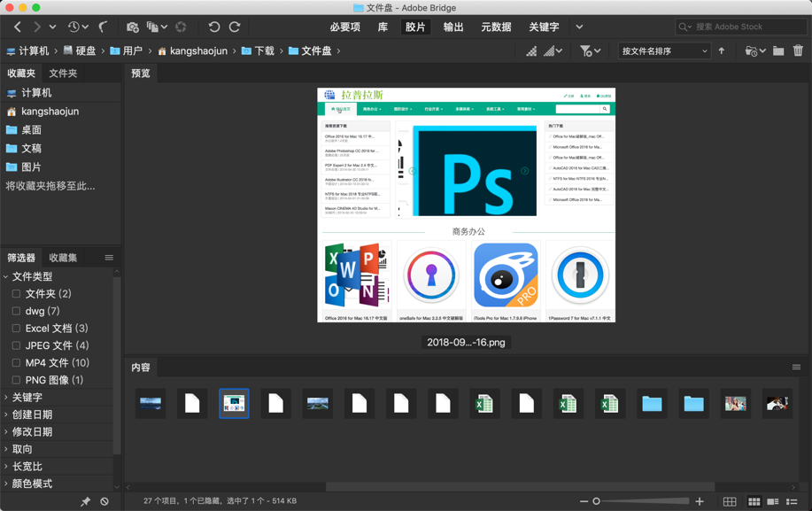Click the clear filter icon at panel bottom

104,501
